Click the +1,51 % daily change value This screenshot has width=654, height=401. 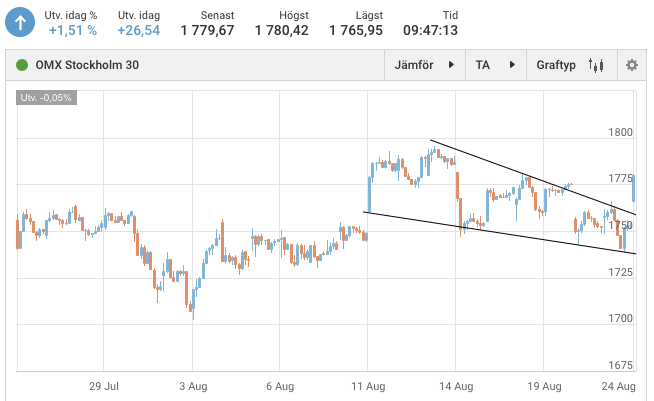tap(73, 30)
